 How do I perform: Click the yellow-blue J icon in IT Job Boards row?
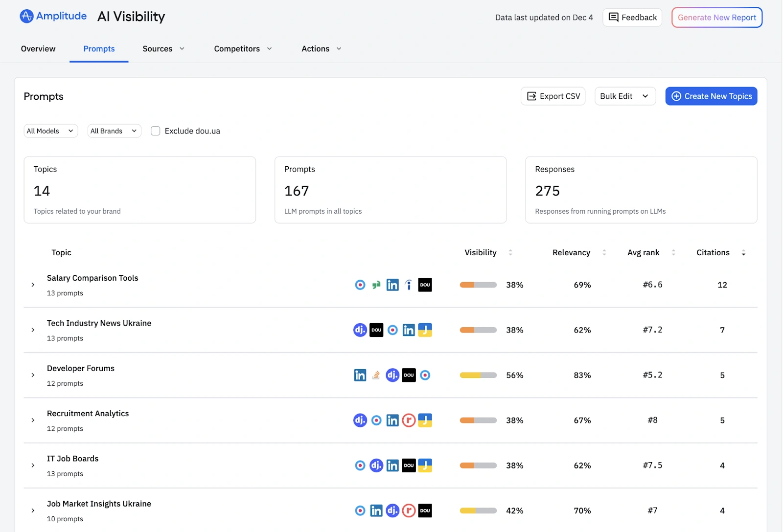pos(425,465)
